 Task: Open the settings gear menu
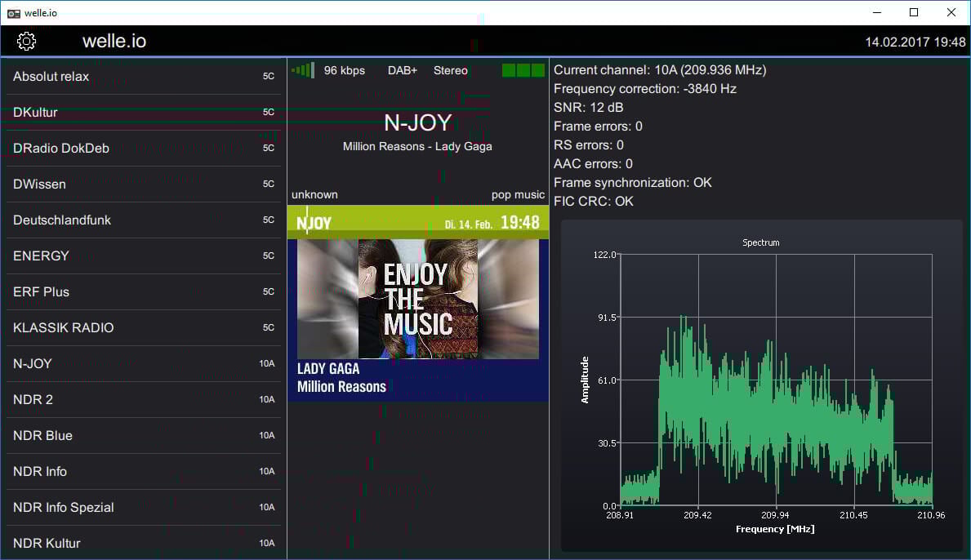(x=26, y=41)
